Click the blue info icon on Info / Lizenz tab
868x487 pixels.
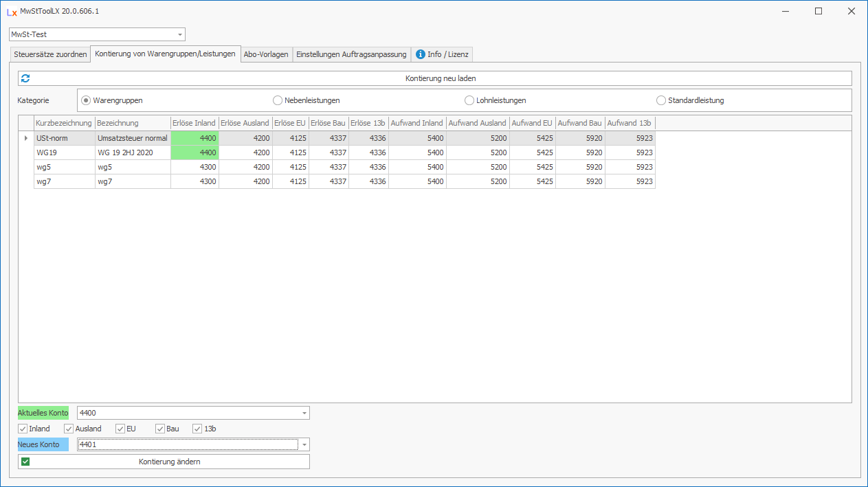(x=421, y=54)
